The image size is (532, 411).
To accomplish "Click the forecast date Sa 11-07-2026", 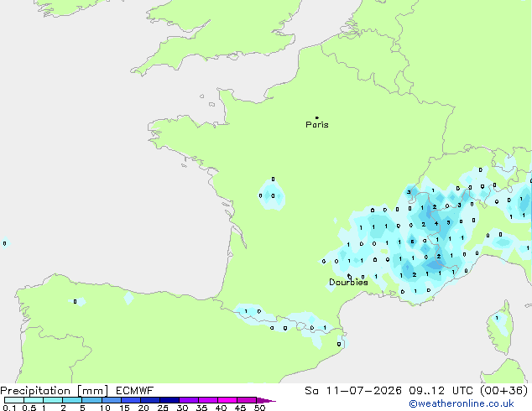I will pos(353,391).
